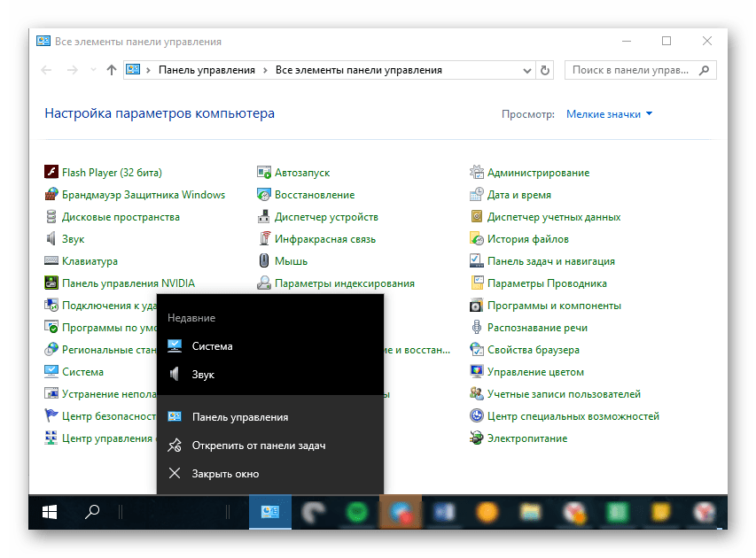Image resolution: width=756 pixels, height=558 pixels.
Task: Select Система in the Недавние jump list
Action: pos(270,346)
